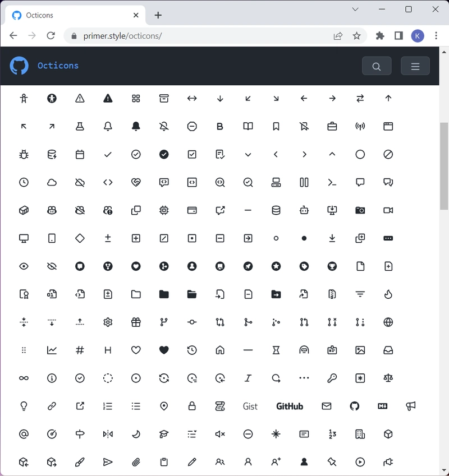This screenshot has height=476, width=449.
Task: Open a new browser tab
Action: (158, 15)
